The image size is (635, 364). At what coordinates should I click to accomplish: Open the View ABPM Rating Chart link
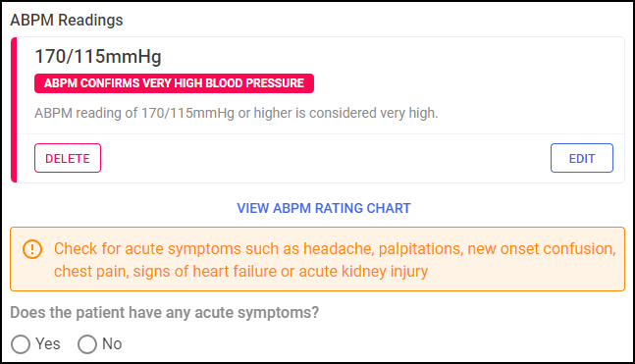coord(324,208)
